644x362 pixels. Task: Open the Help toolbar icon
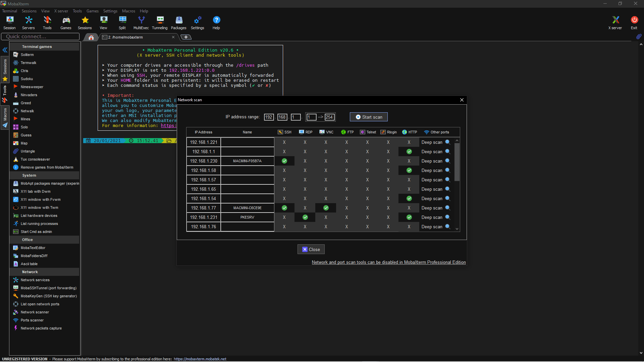[216, 23]
